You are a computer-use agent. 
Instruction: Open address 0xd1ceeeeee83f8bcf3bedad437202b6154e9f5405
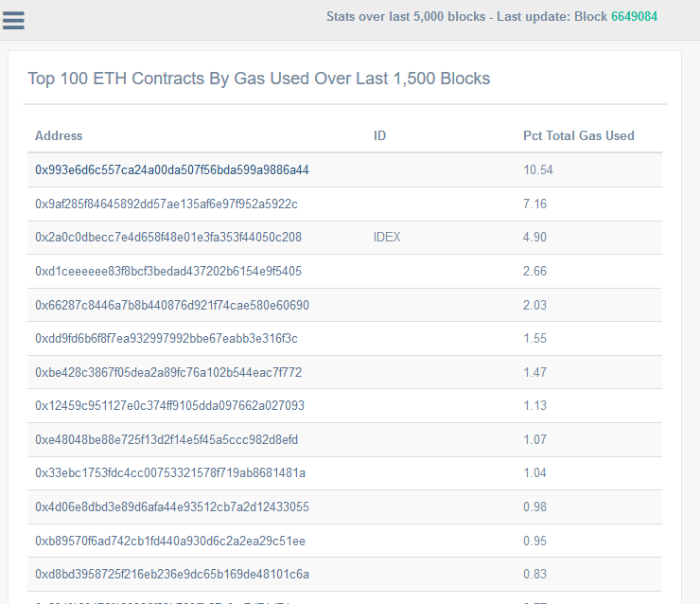tap(168, 272)
